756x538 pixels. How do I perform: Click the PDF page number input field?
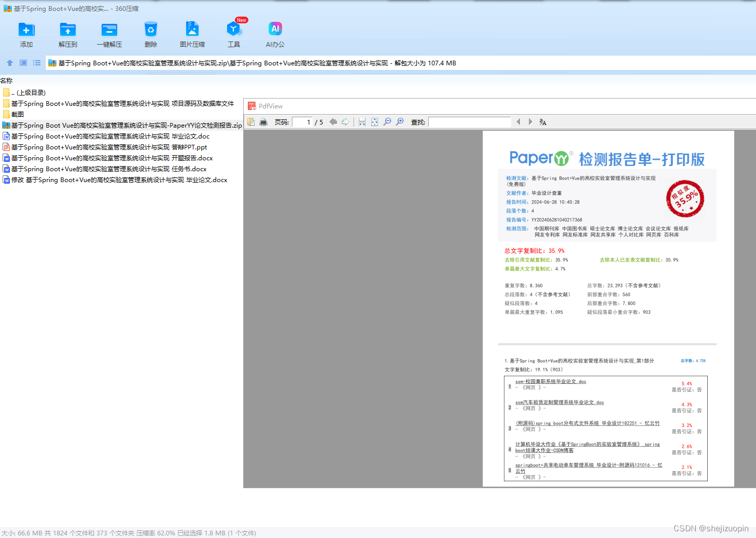[303, 122]
